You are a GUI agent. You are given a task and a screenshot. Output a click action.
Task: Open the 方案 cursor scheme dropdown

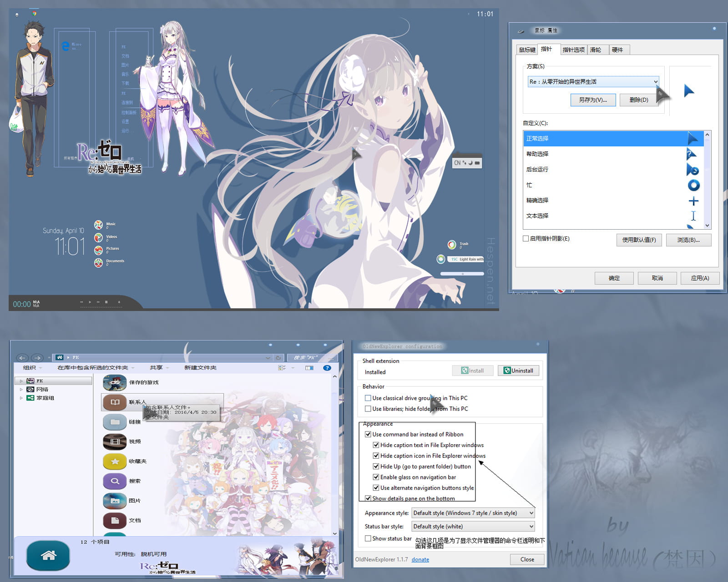tap(655, 81)
